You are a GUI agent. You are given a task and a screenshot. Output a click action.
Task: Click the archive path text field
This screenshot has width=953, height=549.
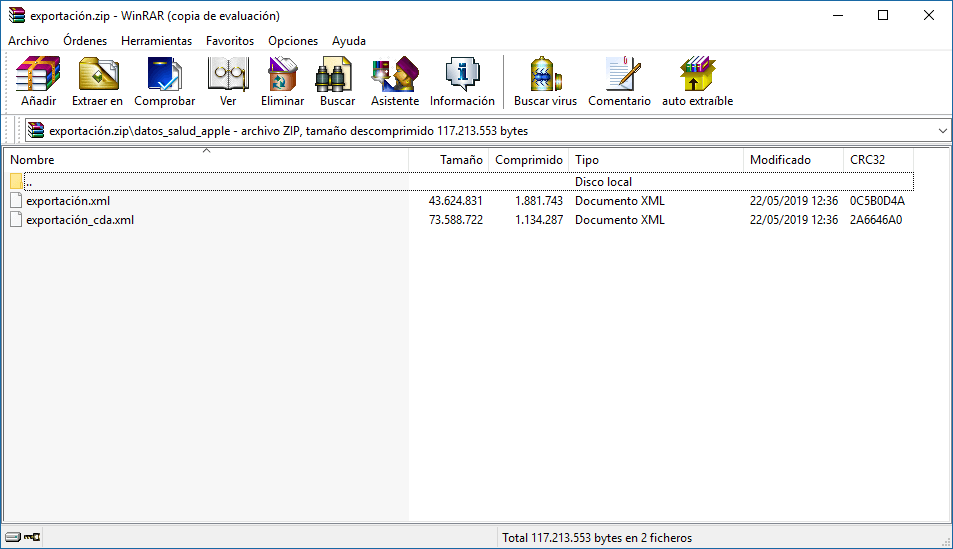pyautogui.click(x=486, y=131)
